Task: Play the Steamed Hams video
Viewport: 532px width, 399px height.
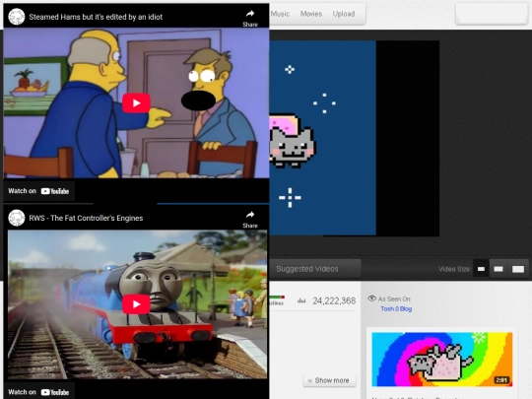Action: (x=136, y=102)
